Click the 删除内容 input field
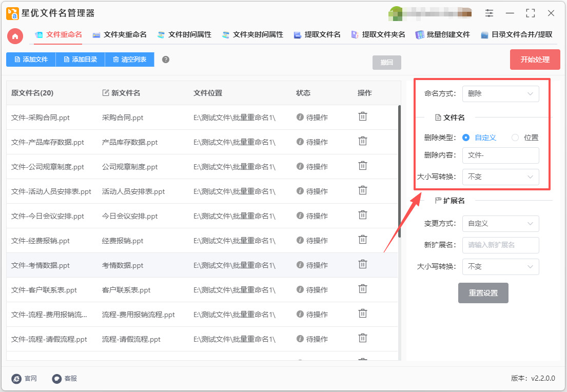This screenshot has width=567, height=392. pyautogui.click(x=500, y=155)
